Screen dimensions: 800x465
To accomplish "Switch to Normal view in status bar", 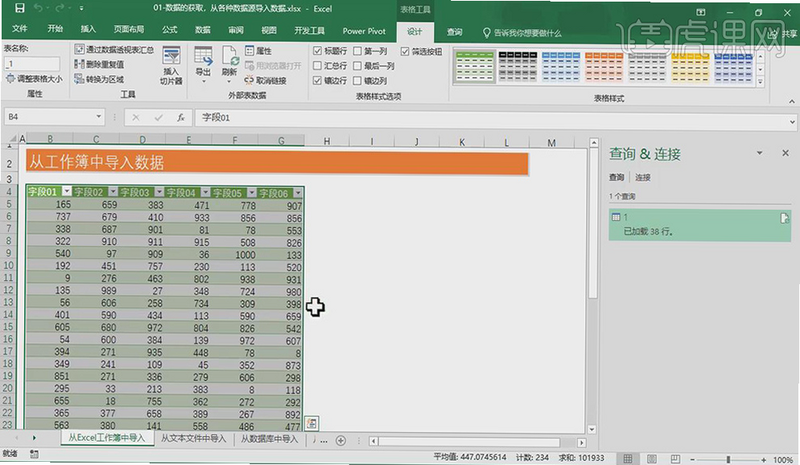I will [628, 458].
